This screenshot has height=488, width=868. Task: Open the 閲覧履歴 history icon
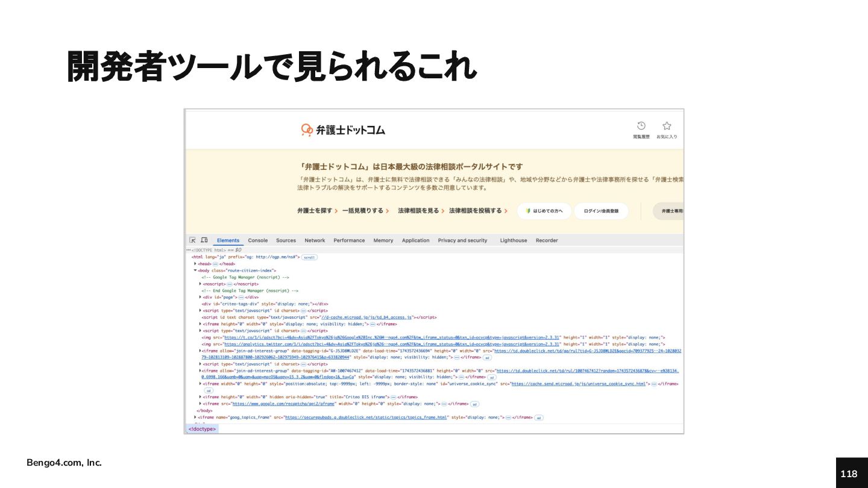[x=641, y=126]
